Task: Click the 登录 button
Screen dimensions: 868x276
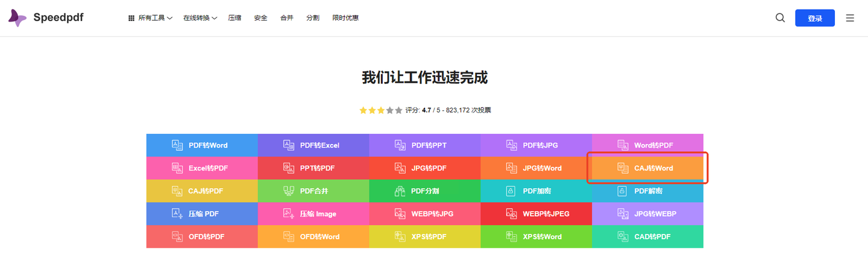Action: [x=814, y=18]
